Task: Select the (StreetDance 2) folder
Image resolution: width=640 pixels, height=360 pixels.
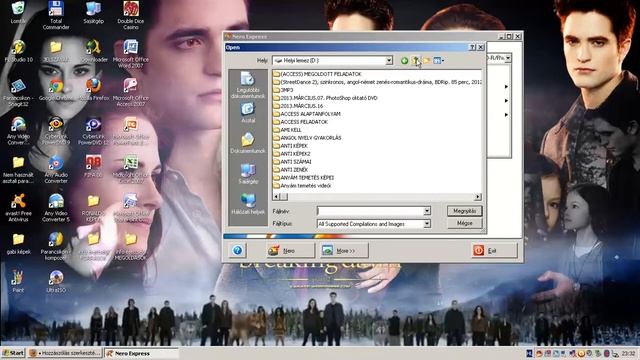Action: [378, 82]
